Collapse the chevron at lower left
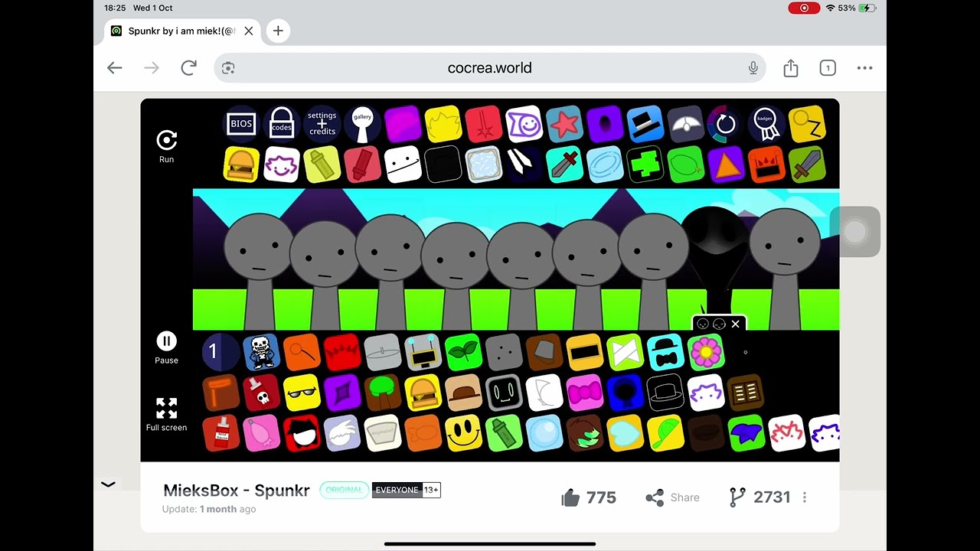 109,484
